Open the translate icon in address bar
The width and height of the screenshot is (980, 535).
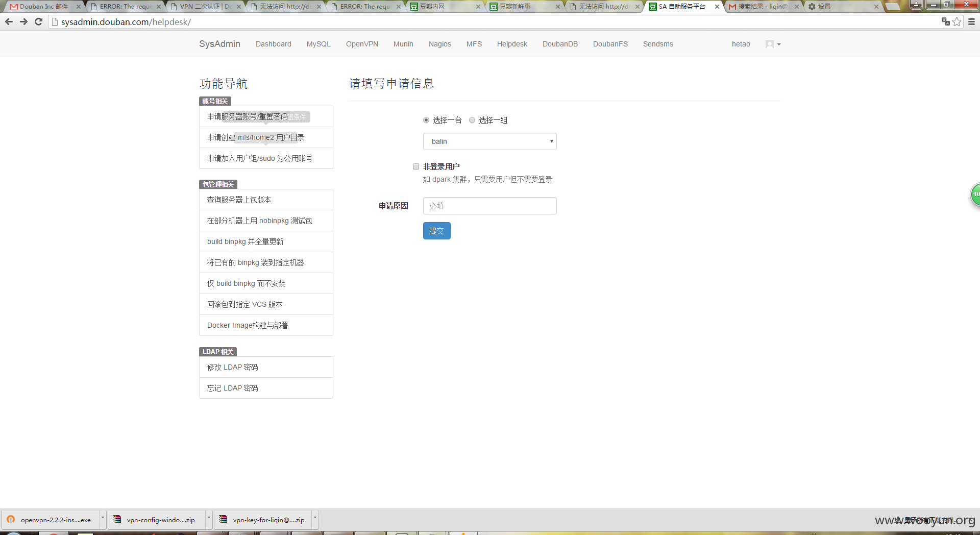click(945, 21)
